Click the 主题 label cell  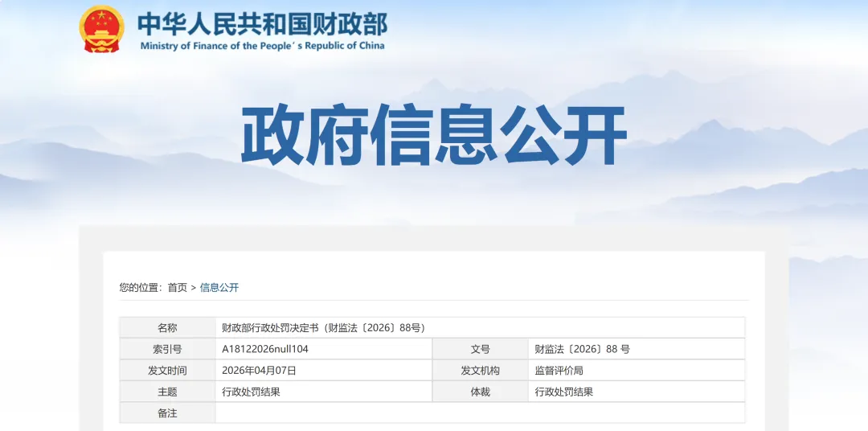coord(167,392)
